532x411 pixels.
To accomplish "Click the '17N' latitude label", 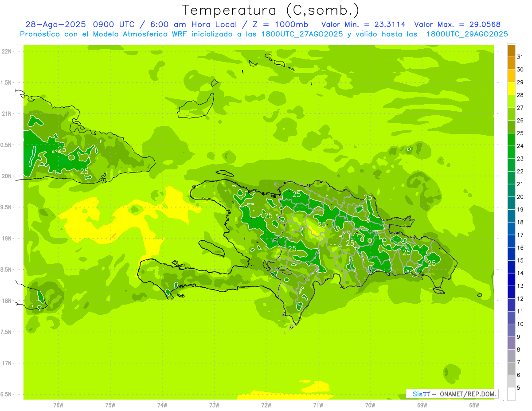I will [x=7, y=363].
